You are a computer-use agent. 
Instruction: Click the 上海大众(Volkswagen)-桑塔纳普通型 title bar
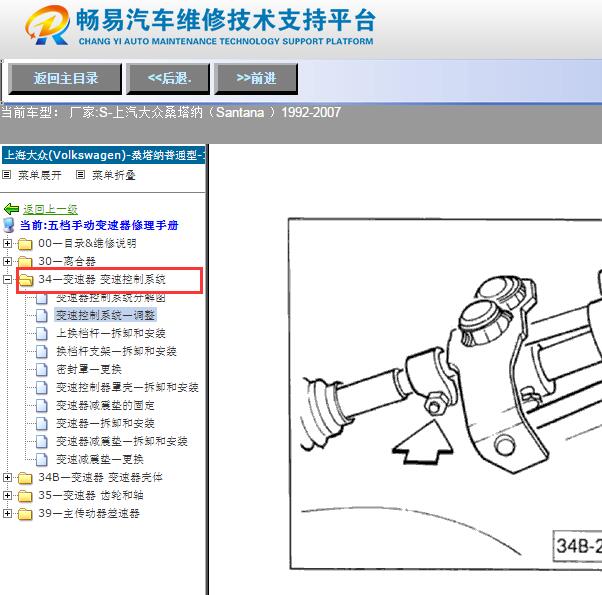coord(104,155)
